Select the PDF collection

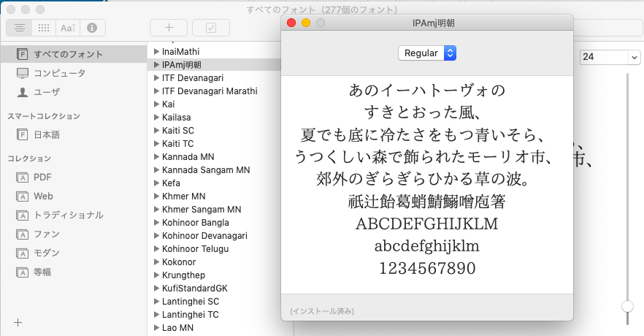[x=42, y=177]
